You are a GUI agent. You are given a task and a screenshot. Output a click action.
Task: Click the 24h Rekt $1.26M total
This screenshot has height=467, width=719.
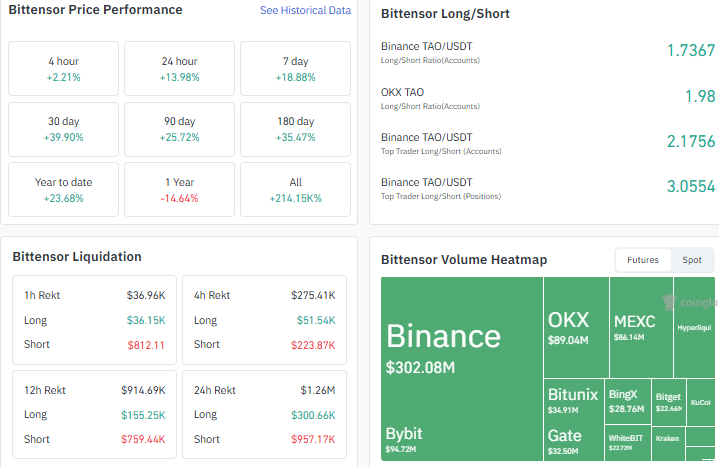(x=318, y=390)
